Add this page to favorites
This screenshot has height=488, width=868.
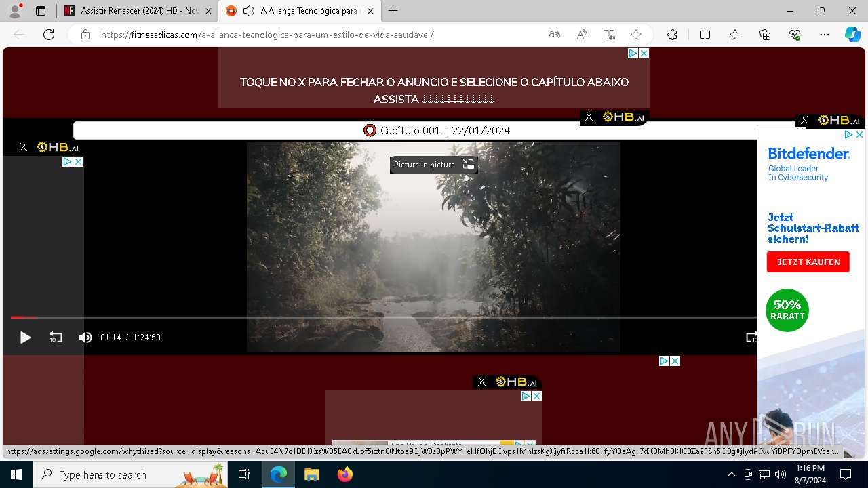coord(636,35)
